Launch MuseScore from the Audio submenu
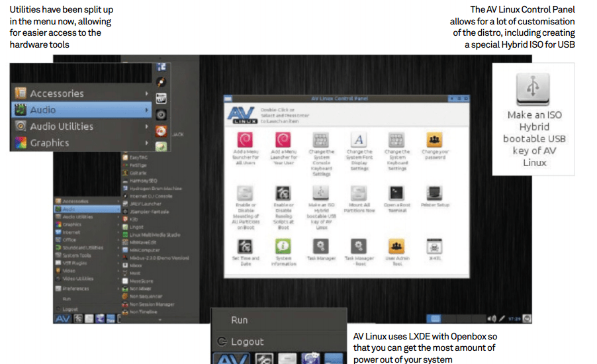Image resolution: width=597 pixels, height=364 pixels. click(x=160, y=281)
